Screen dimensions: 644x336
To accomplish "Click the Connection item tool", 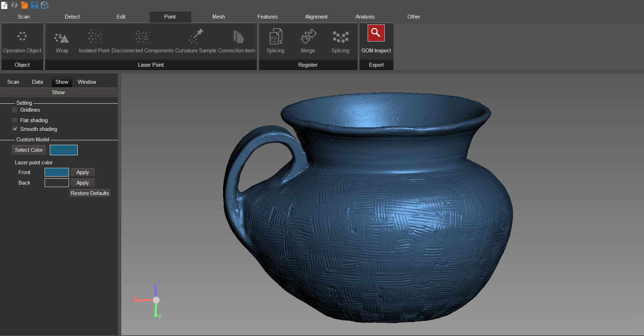I will [x=237, y=42].
